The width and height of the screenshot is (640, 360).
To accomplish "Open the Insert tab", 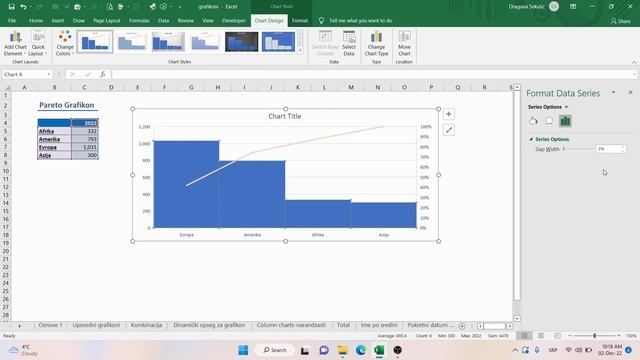I will 58,20.
